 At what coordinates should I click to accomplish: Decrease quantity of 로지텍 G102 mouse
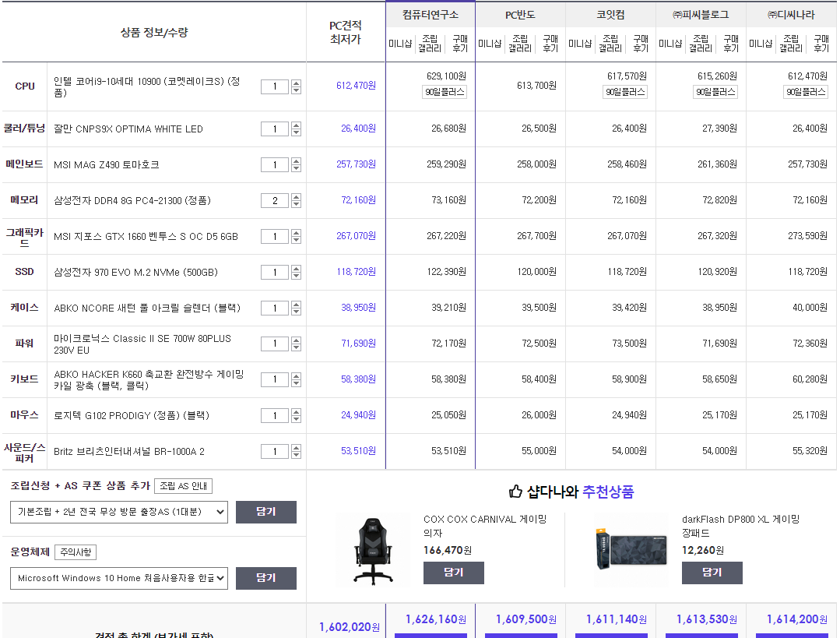[297, 419]
